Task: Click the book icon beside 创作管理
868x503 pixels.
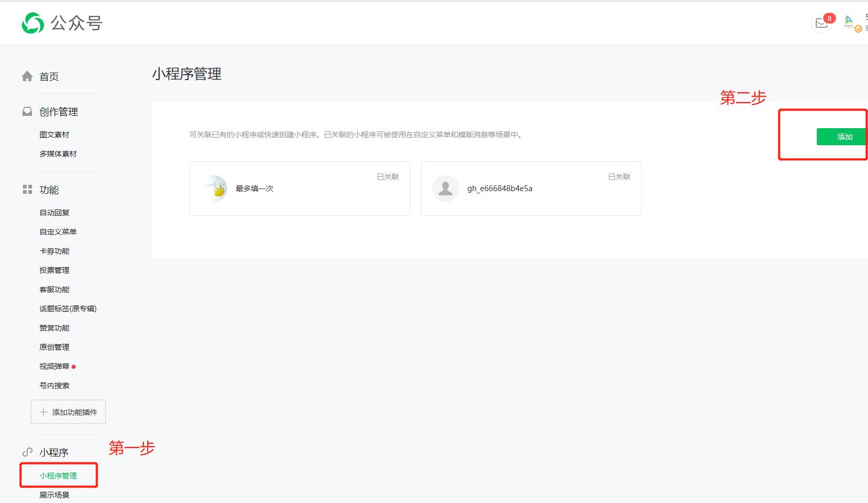Action: click(27, 112)
